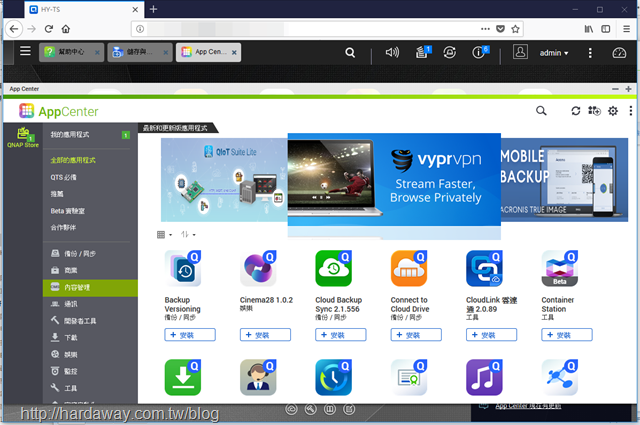The width and height of the screenshot is (640, 425).
Task: Click the VyprVPN promotional banner
Action: coord(394,180)
